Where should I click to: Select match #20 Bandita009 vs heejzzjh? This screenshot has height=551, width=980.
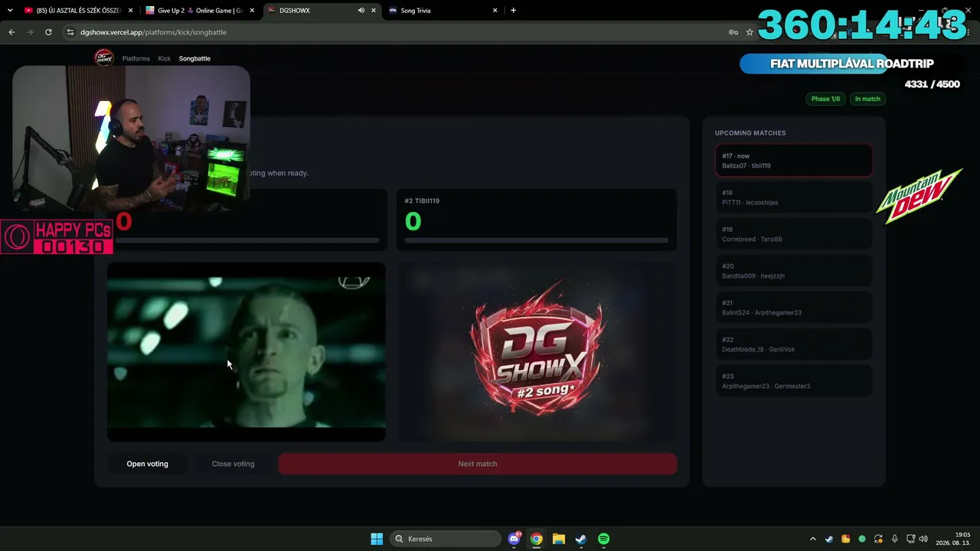coord(794,271)
